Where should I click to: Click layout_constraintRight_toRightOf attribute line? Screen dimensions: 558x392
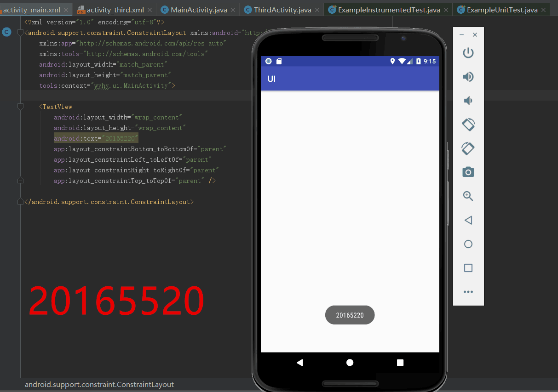137,170
